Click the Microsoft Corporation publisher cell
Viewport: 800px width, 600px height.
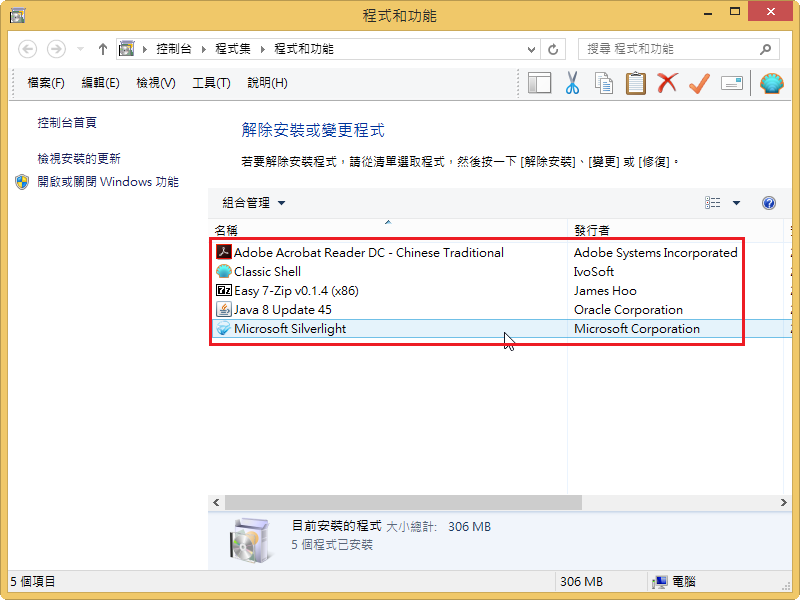point(637,329)
